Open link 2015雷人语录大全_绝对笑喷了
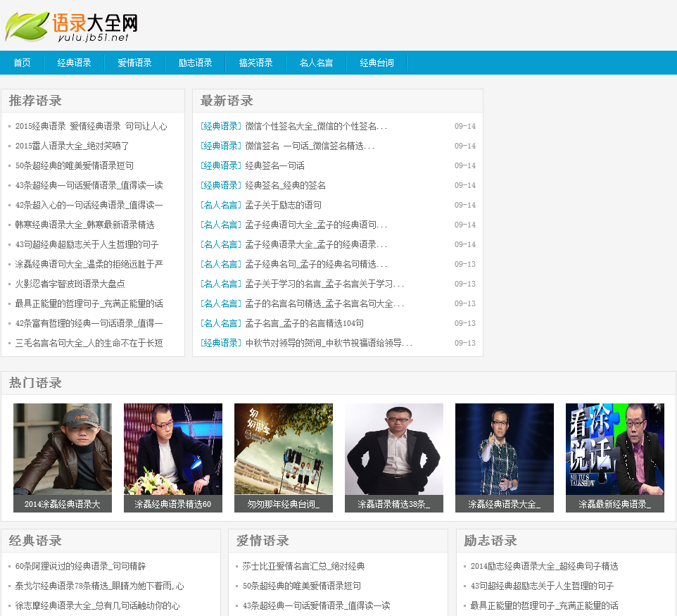Image resolution: width=677 pixels, height=616 pixels. 72,146
